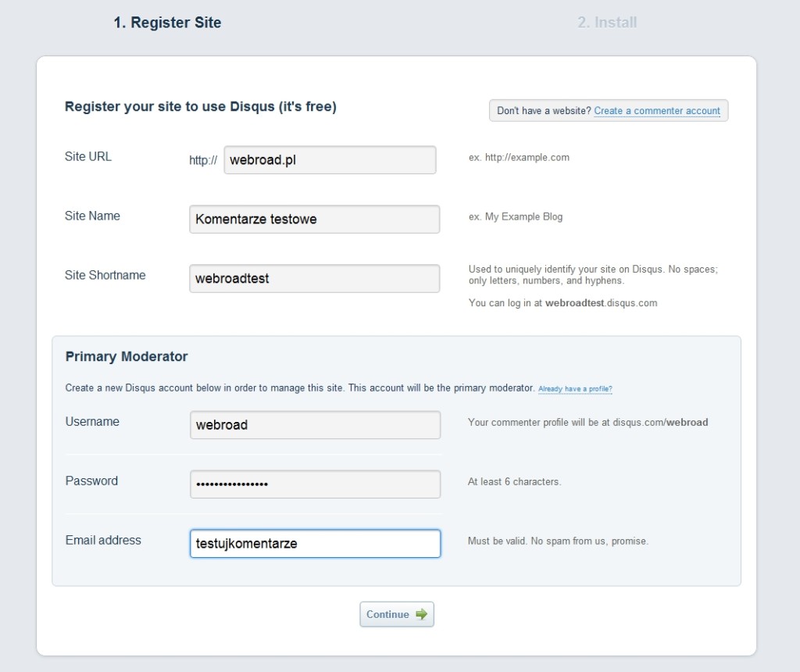Click the "Already have a profile?" link
Viewport: 800px width, 672px height.
click(575, 389)
